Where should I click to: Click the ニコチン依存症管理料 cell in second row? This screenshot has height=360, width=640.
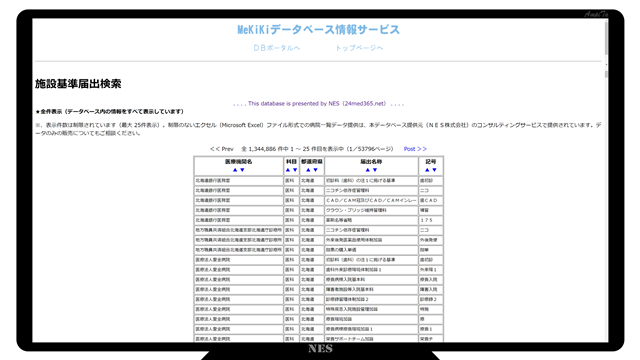click(x=371, y=191)
